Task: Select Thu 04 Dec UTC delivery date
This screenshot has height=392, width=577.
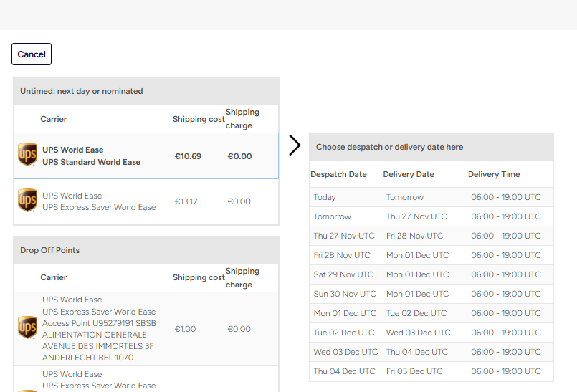Action: (417, 352)
